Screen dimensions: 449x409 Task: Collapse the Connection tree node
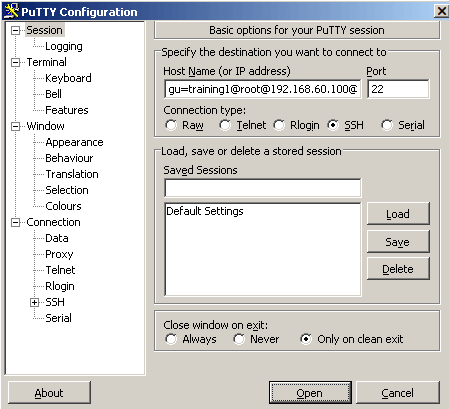tap(15, 222)
